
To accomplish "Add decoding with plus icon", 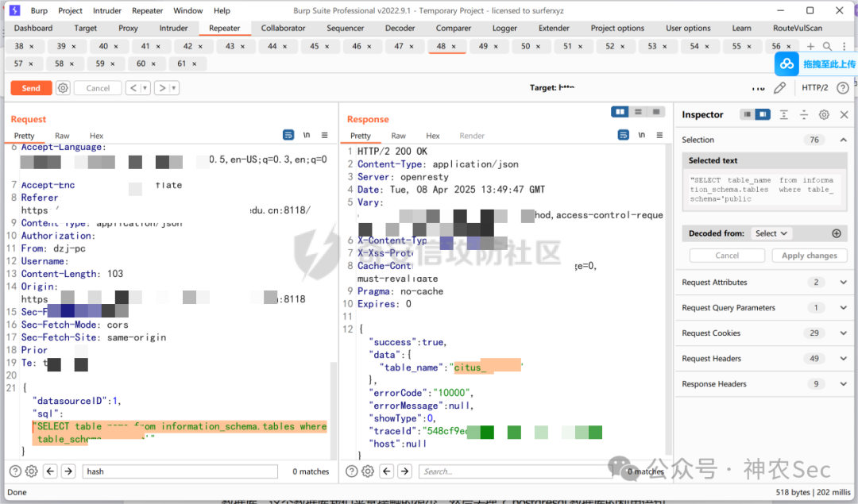I will coord(836,233).
